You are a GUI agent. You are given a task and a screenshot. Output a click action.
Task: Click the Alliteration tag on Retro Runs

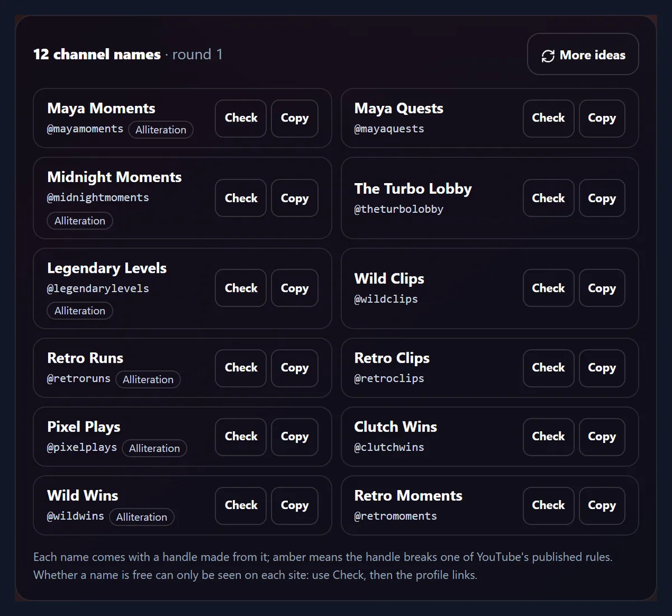click(x=148, y=380)
